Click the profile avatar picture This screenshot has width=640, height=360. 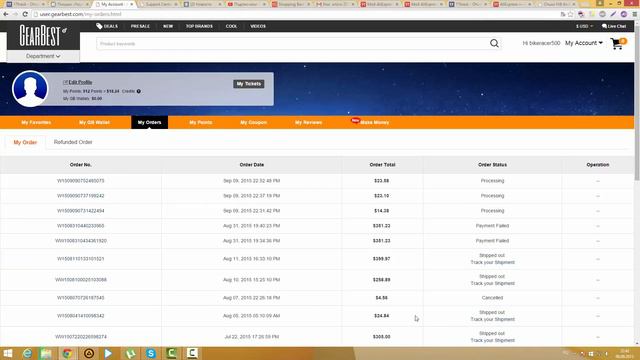pos(30,89)
